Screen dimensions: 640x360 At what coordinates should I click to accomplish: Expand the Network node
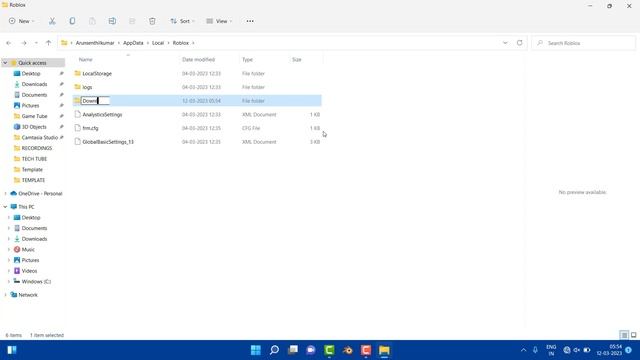(5, 295)
